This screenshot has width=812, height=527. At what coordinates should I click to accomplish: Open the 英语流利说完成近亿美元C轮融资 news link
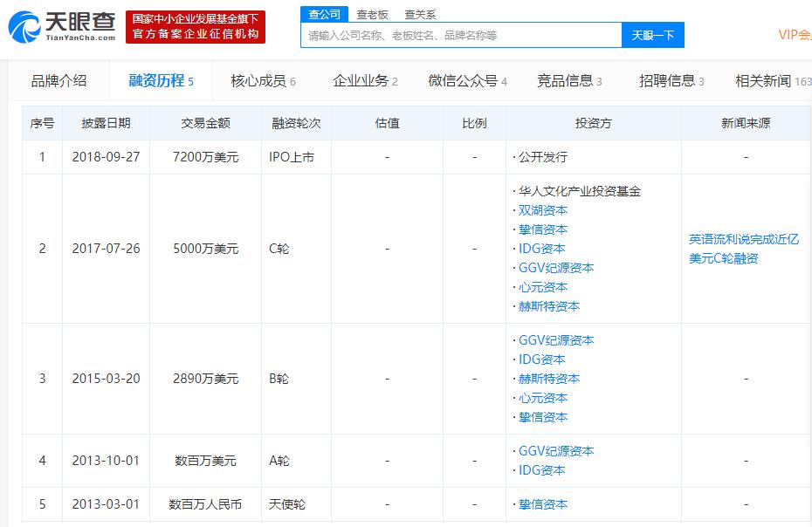pyautogui.click(x=744, y=249)
